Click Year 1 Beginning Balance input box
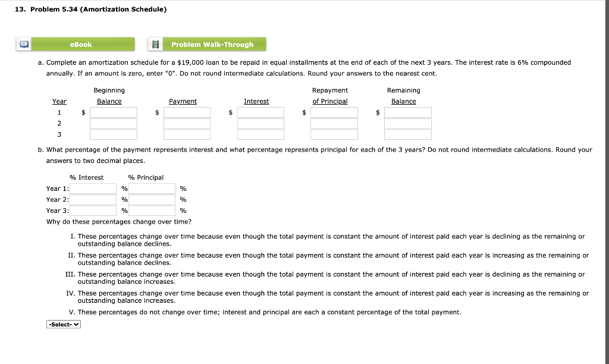Viewport: 609px width, 364px height. pyautogui.click(x=113, y=112)
